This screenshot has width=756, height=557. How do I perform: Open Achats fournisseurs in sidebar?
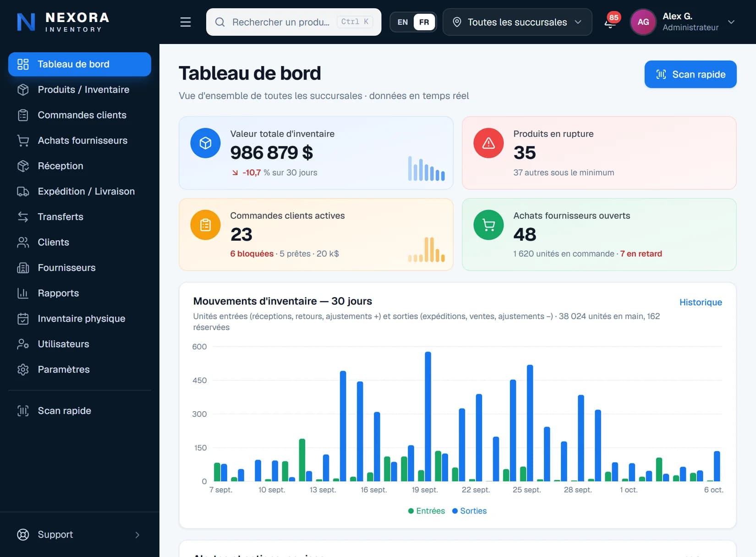(x=80, y=140)
